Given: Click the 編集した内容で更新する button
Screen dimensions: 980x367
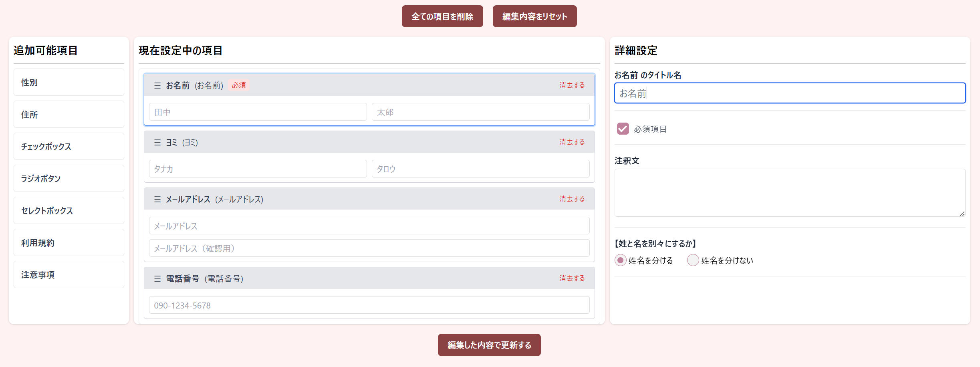Looking at the screenshot, I should [x=489, y=345].
